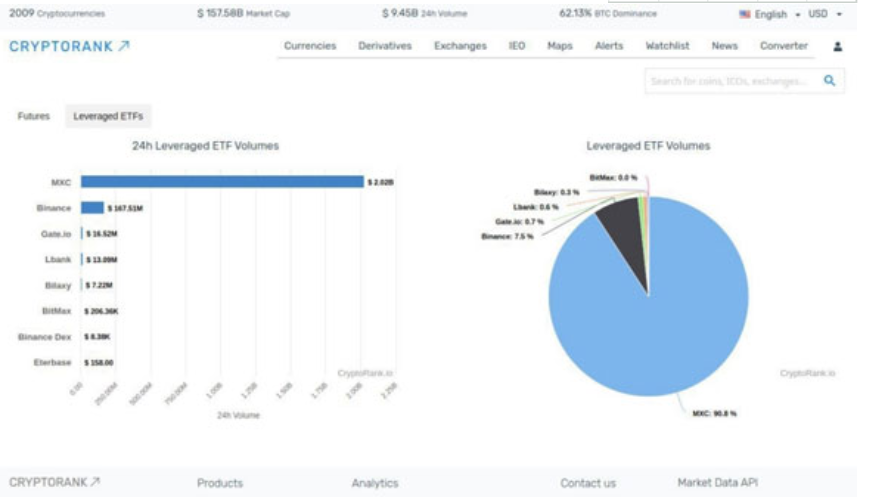
Task: Open the Converter page
Action: tap(783, 45)
